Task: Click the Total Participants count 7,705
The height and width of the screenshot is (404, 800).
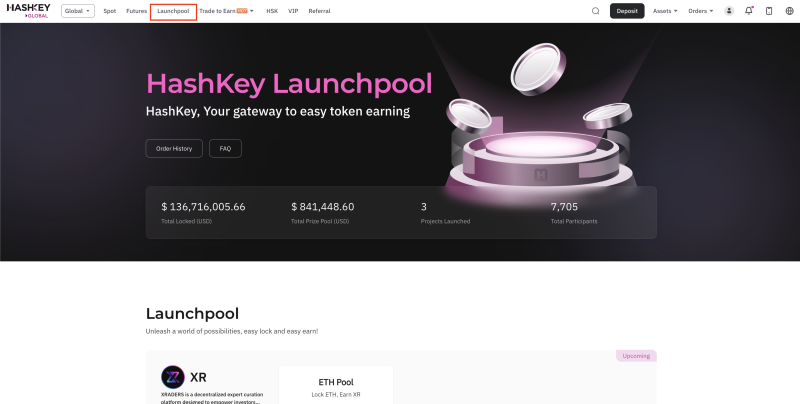Action: point(564,207)
